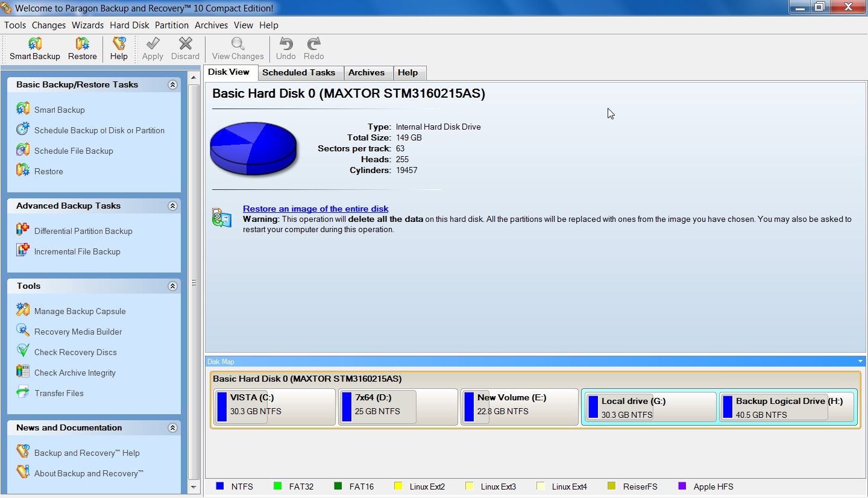Open the Help menu in menu bar
This screenshot has height=498, width=868.
coord(269,25)
